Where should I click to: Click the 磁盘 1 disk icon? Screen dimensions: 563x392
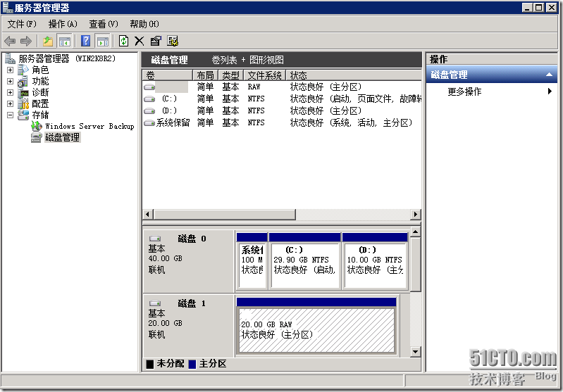[155, 303]
